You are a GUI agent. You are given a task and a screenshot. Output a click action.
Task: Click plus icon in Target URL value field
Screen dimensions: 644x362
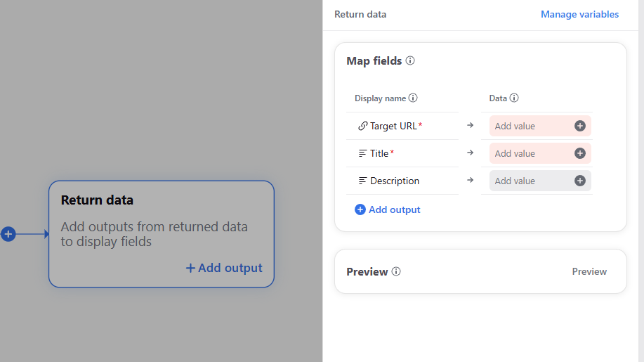pos(580,126)
